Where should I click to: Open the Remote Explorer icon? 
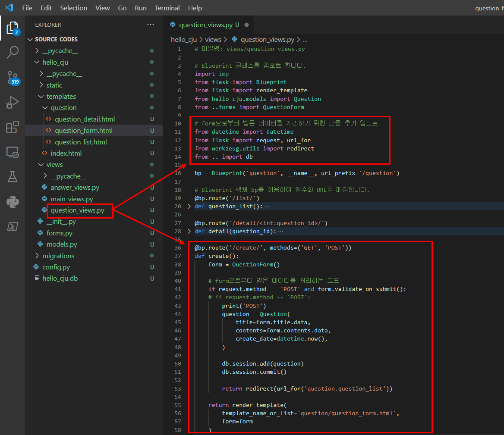tap(13, 152)
